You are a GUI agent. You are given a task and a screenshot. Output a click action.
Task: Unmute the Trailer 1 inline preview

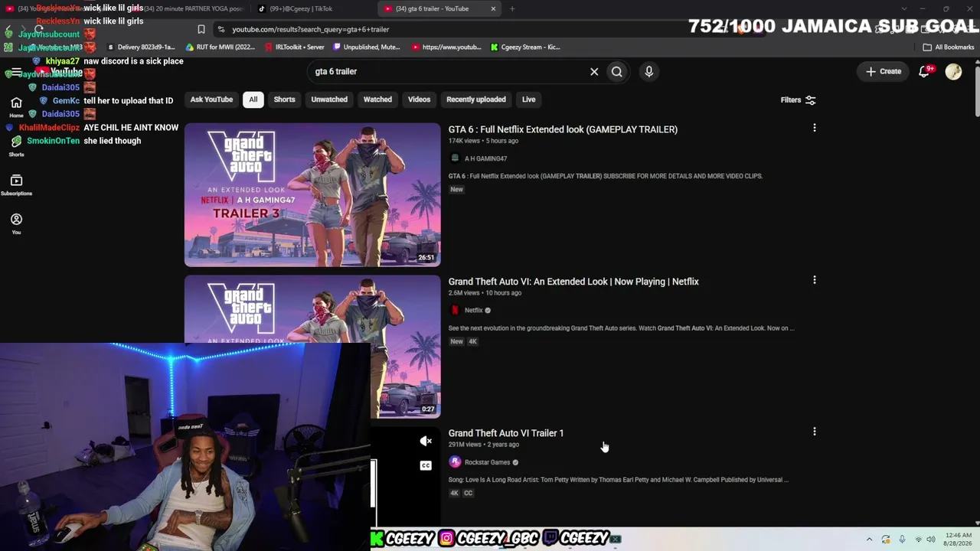coord(426,441)
